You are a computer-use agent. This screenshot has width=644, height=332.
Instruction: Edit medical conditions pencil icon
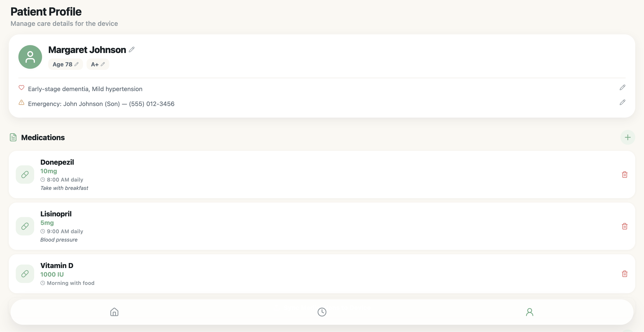pos(622,88)
